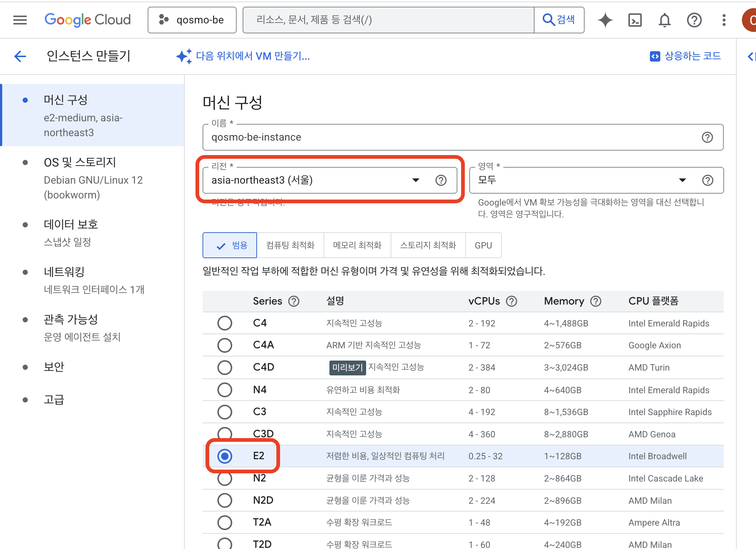Open the top bar help icon
756x549 pixels.
694,20
